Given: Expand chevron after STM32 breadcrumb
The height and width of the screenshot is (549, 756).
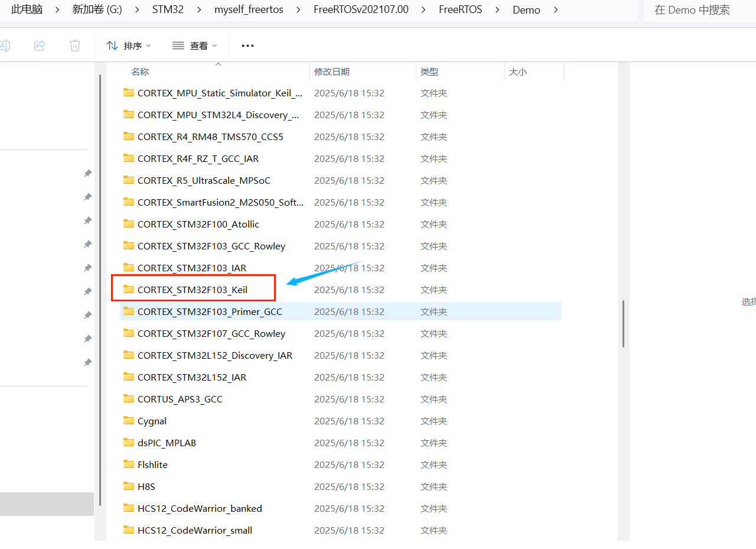Looking at the screenshot, I should pos(199,9).
